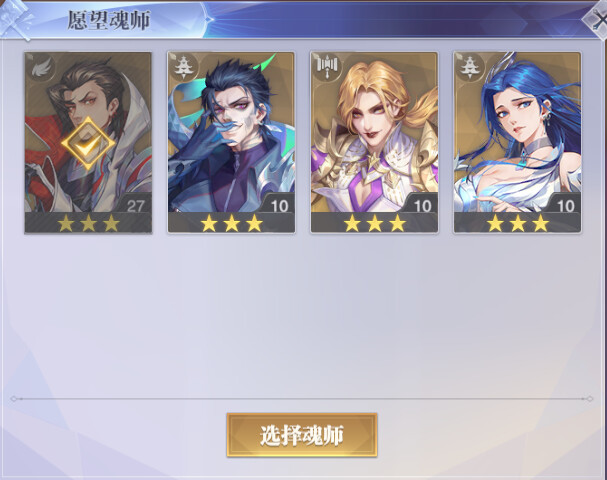The height and width of the screenshot is (480, 607).
Task: Click the 选择魂师 button
Action: [x=302, y=435]
